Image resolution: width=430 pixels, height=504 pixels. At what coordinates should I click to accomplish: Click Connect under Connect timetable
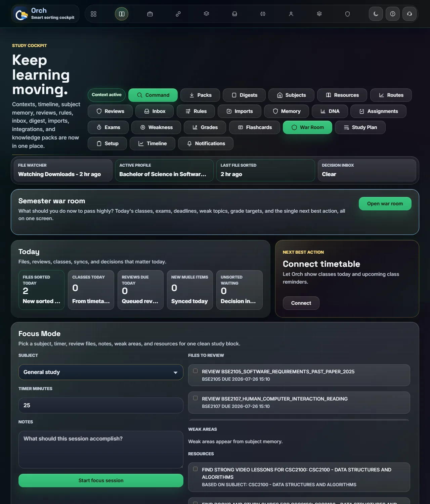[x=301, y=303]
